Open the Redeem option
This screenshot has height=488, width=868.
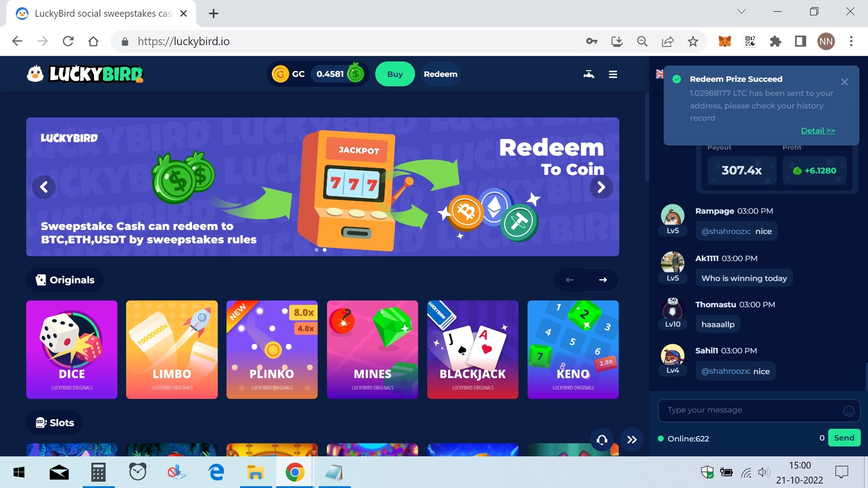tap(440, 74)
